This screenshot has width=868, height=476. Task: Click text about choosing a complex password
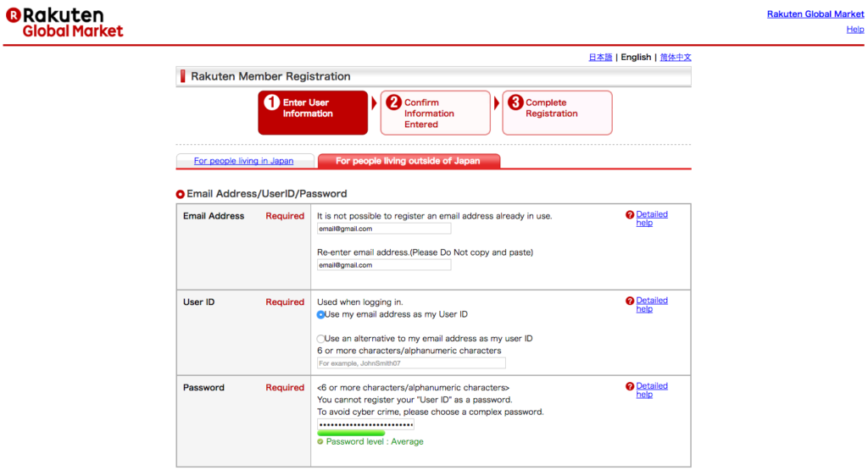430,412
